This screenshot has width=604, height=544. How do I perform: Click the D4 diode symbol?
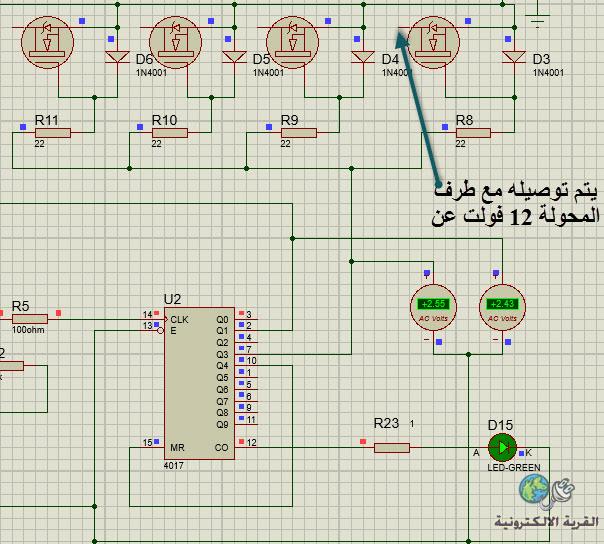(363, 57)
